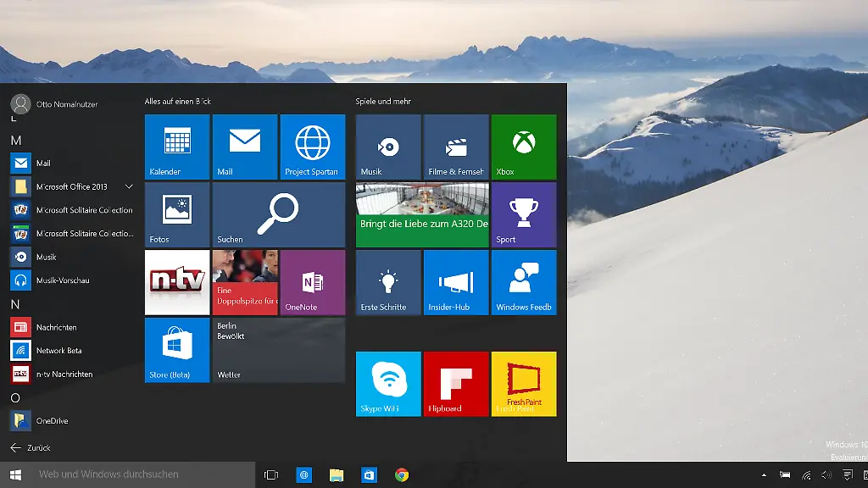
Task: Launch the Fresh Paint tile
Action: [523, 384]
